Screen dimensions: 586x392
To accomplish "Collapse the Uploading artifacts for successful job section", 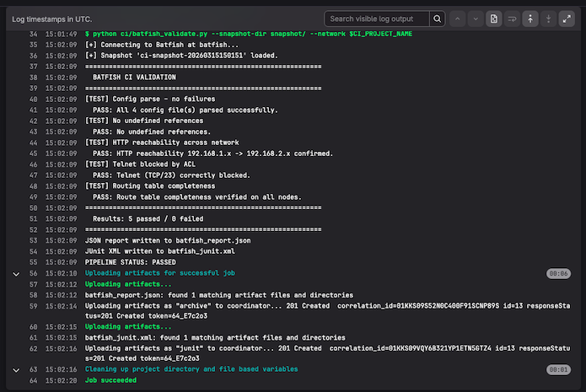I will click(x=16, y=274).
